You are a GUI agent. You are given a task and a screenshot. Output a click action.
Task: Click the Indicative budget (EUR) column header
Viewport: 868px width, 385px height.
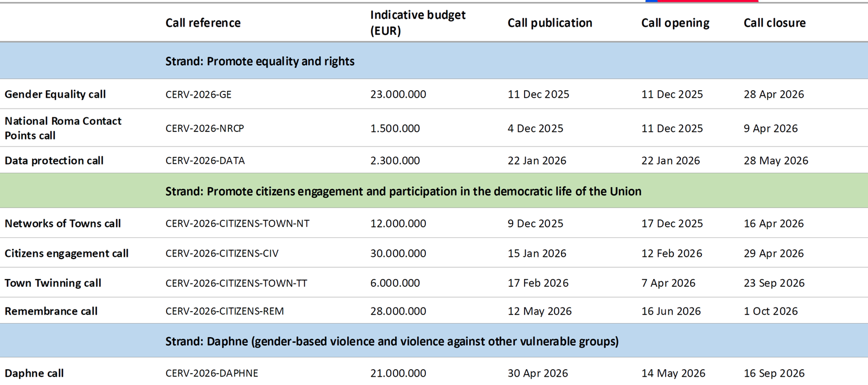tap(417, 23)
